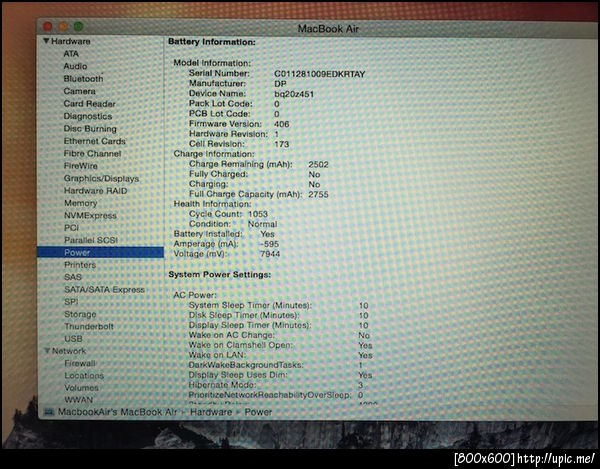Select Audio in the sidebar
600x469 pixels.
(x=75, y=66)
